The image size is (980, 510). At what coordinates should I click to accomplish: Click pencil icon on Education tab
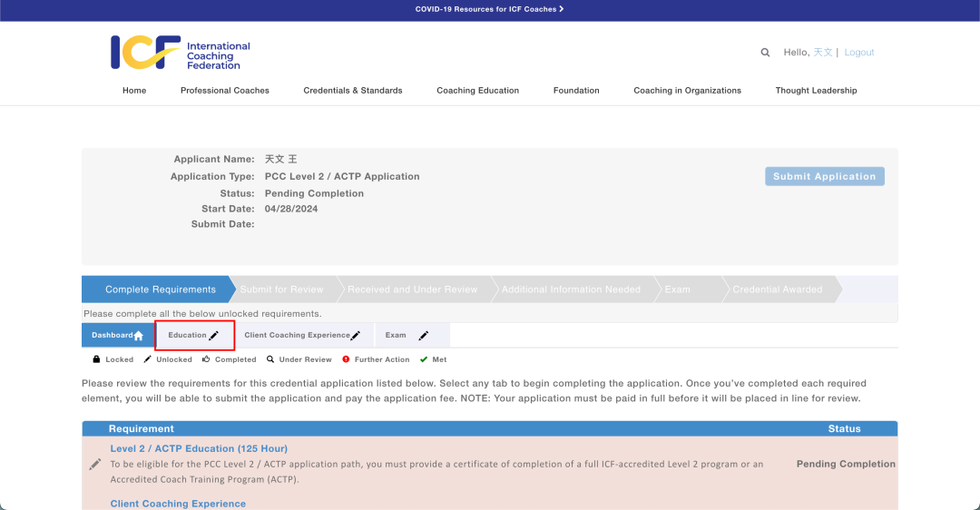pos(214,336)
